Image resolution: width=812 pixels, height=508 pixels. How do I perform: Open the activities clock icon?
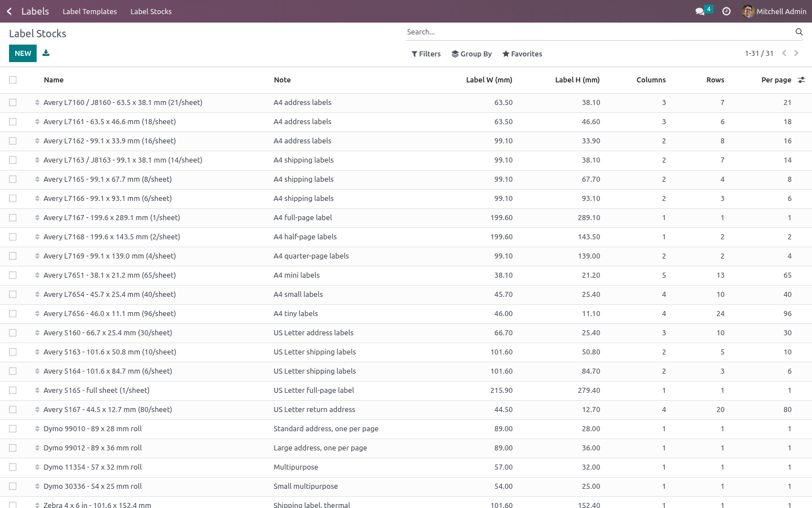(726, 11)
